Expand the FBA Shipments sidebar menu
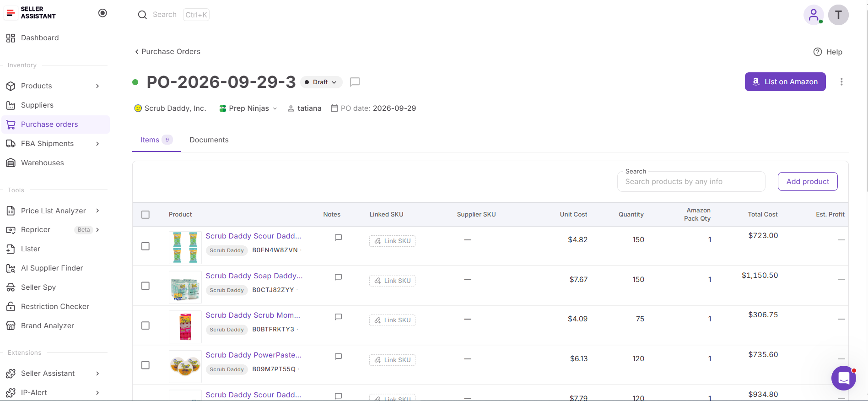The image size is (868, 401). (97, 144)
